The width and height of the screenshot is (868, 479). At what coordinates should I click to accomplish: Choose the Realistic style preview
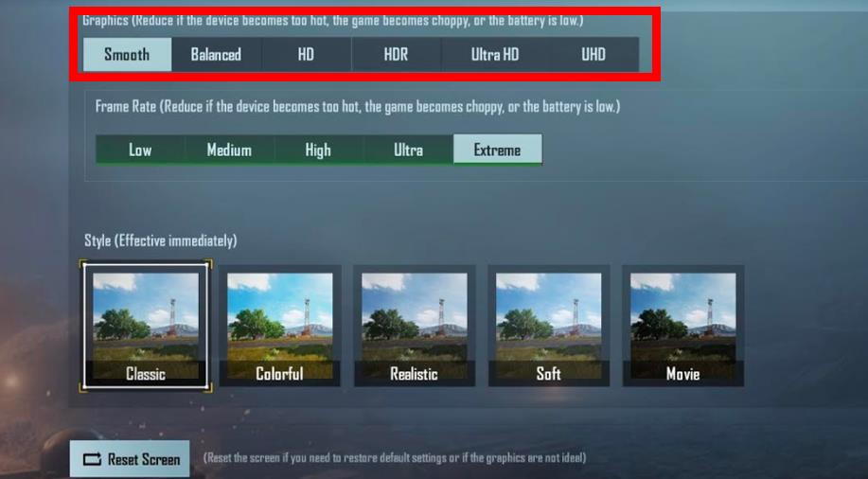point(415,327)
